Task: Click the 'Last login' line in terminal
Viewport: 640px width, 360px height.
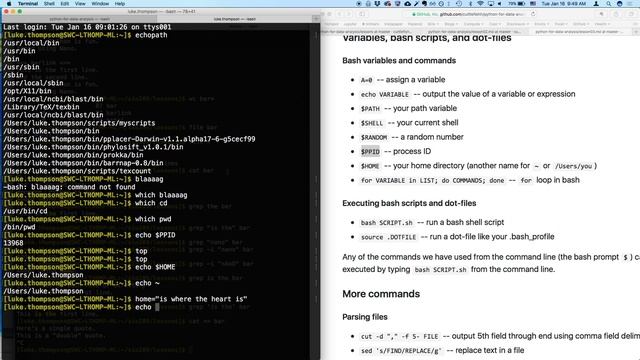Action: point(87,27)
